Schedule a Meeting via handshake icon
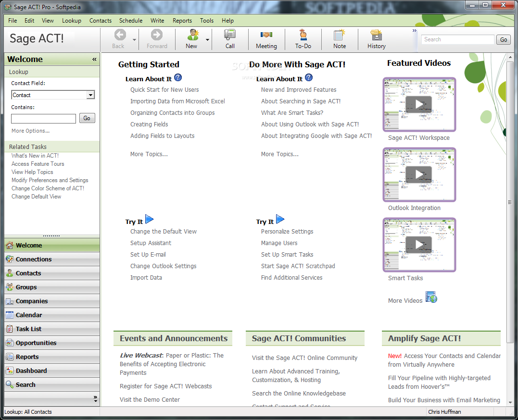 (266, 35)
